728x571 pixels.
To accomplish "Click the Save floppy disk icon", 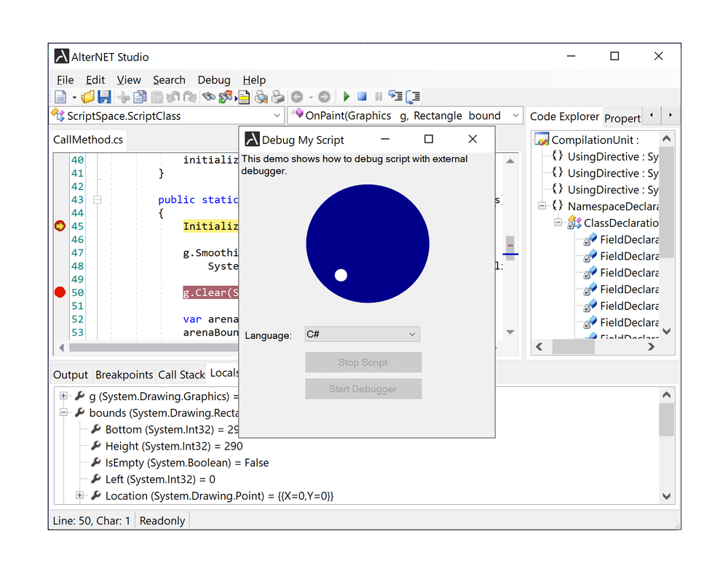I will (104, 97).
